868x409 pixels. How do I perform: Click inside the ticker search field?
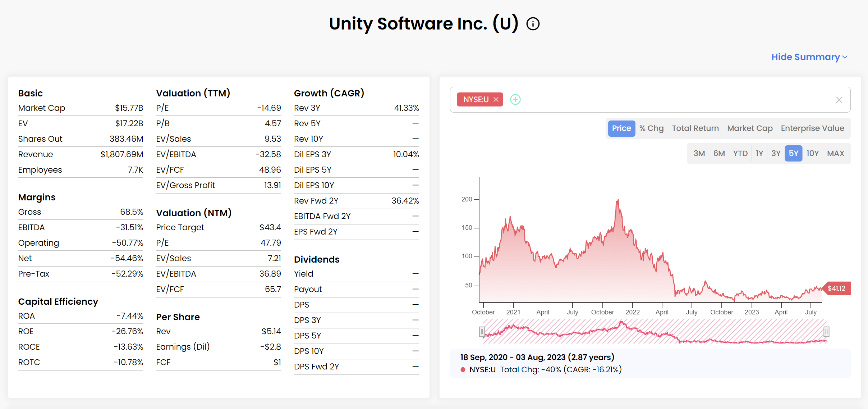665,100
